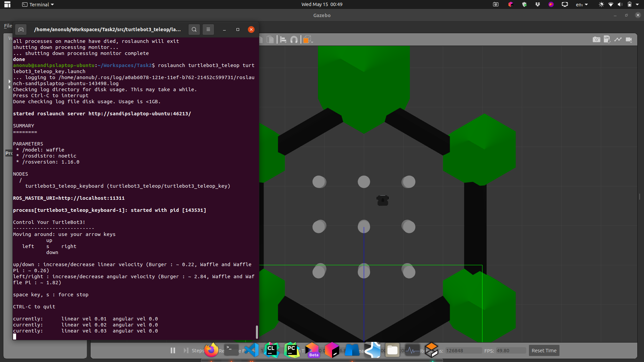Click the Reset Time button
The height and width of the screenshot is (362, 644).
[544, 350]
